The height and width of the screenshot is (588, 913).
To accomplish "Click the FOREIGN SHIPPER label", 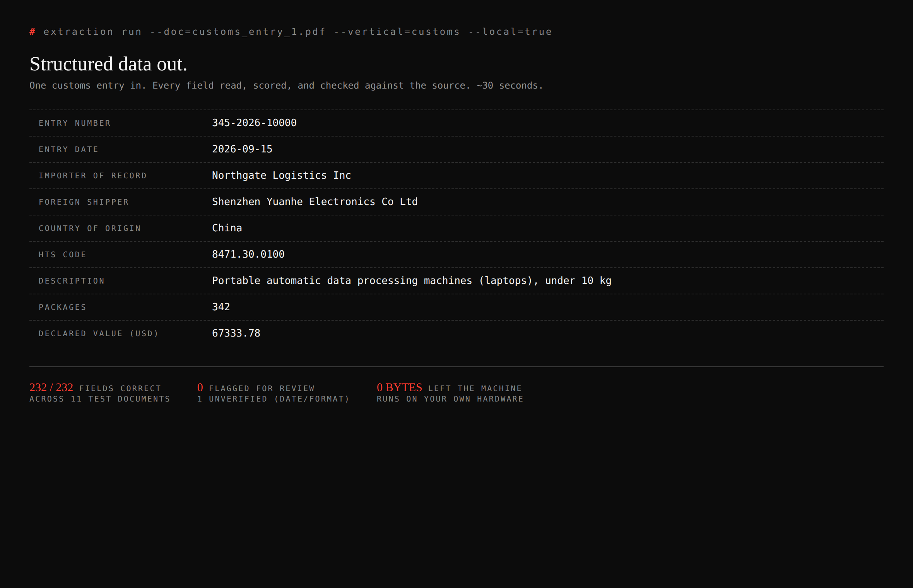I will click(84, 202).
